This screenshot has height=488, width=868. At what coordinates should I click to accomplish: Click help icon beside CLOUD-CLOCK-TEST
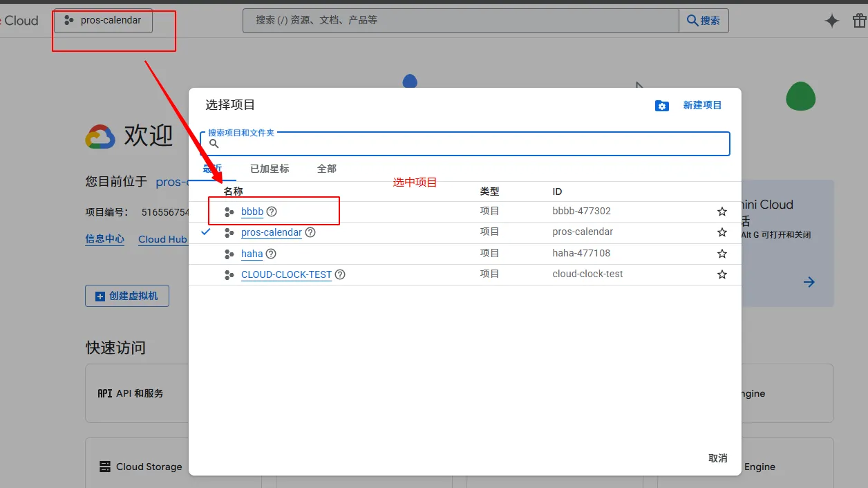[x=340, y=274]
